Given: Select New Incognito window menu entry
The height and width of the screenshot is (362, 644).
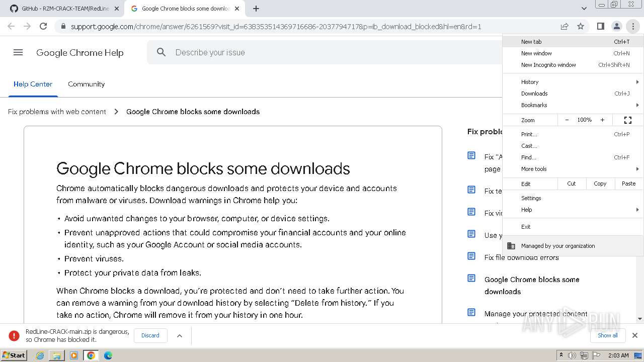Looking at the screenshot, I should pyautogui.click(x=573, y=65).
